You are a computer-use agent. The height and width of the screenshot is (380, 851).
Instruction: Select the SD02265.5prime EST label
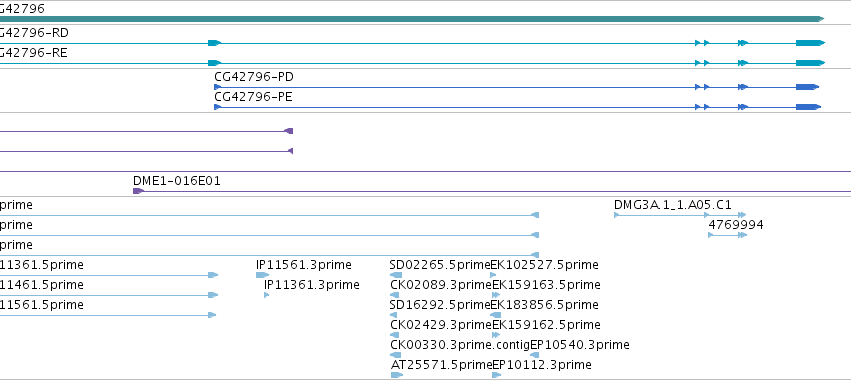[440, 265]
